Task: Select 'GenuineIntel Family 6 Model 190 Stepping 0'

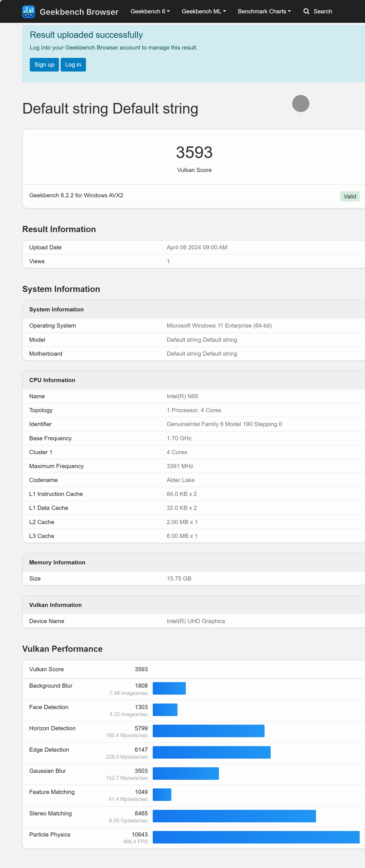Action: click(224, 424)
